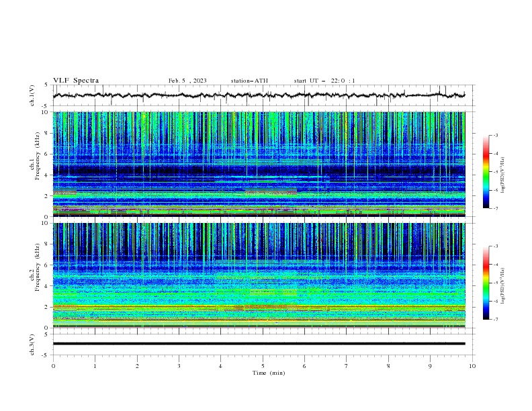The image size is (532, 411).
Task: Click time axis tick label "10"
Action: click(472, 366)
